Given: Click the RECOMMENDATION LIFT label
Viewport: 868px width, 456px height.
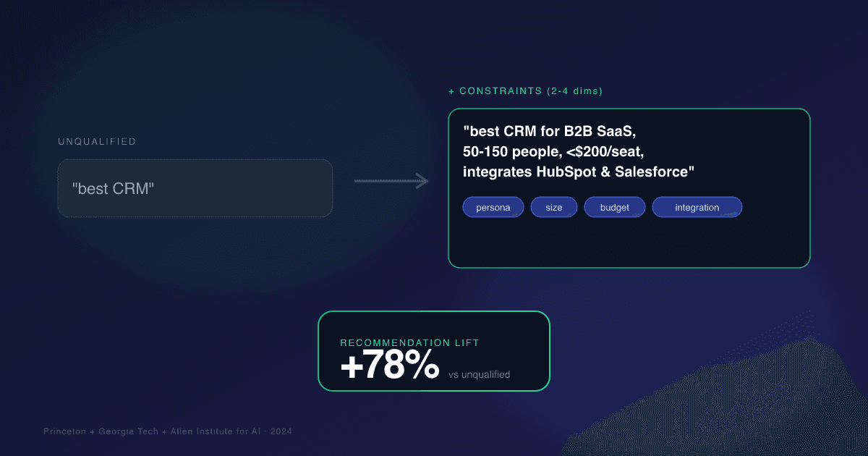Looking at the screenshot, I should [x=410, y=342].
